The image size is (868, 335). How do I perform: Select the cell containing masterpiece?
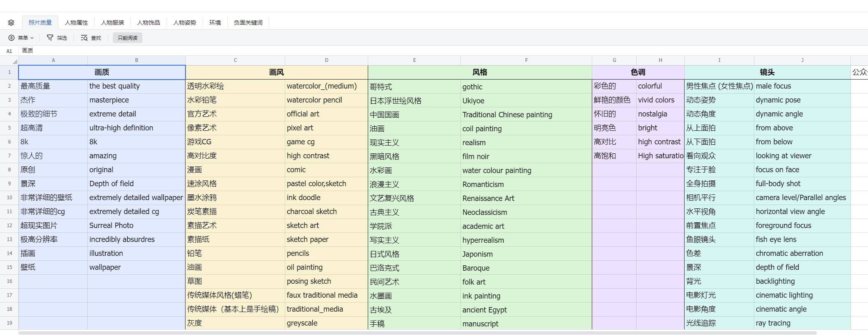click(x=136, y=100)
